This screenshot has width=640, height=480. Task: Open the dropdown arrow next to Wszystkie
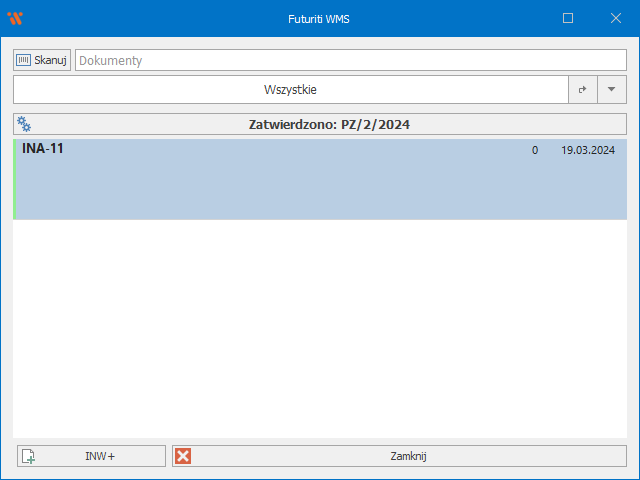click(x=611, y=90)
